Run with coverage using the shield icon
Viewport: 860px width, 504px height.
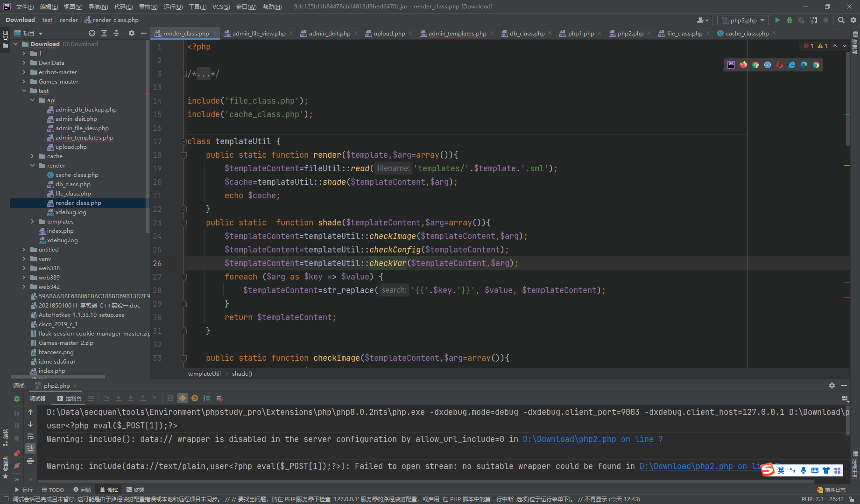[802, 20]
